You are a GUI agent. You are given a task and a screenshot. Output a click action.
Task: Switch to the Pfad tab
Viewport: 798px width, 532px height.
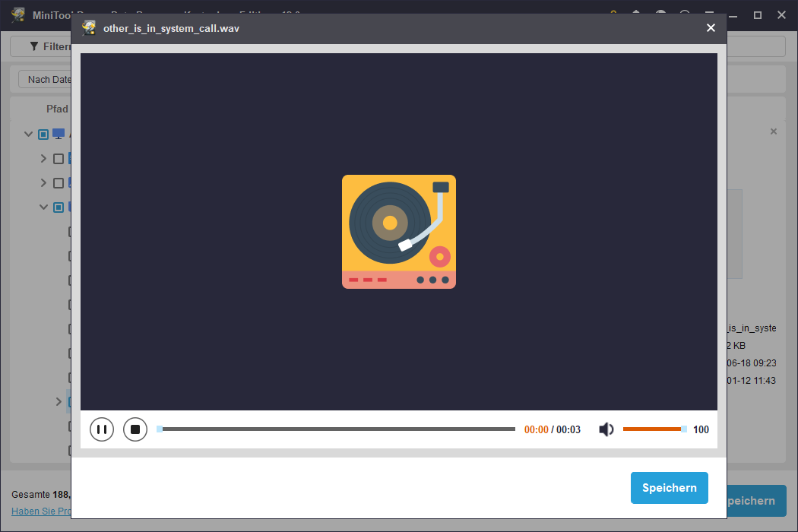pos(57,109)
